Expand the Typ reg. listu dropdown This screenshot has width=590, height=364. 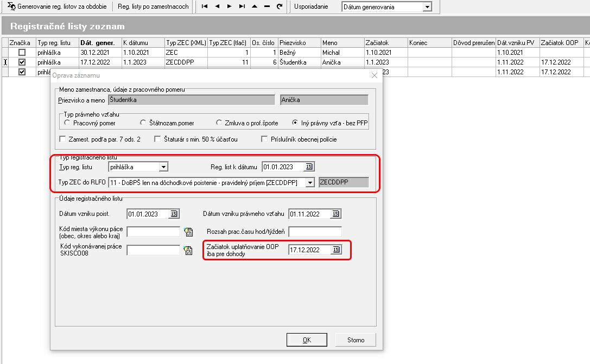pyautogui.click(x=163, y=167)
